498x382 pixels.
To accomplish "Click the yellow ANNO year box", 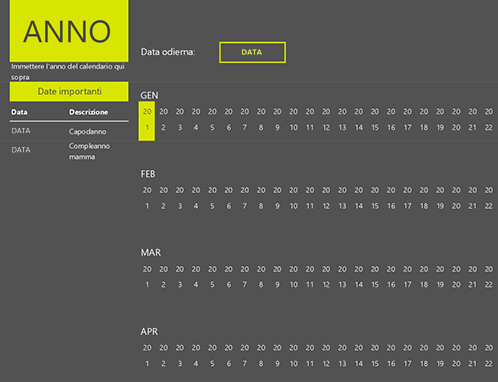I will click(x=69, y=31).
